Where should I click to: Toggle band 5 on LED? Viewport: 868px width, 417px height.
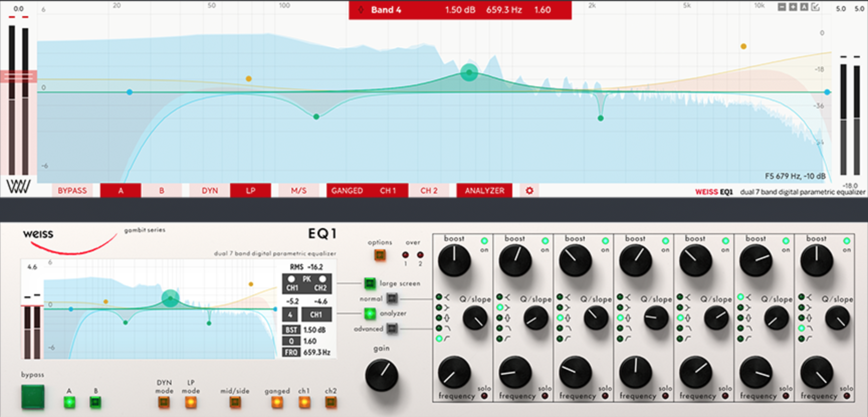pyautogui.click(x=725, y=241)
